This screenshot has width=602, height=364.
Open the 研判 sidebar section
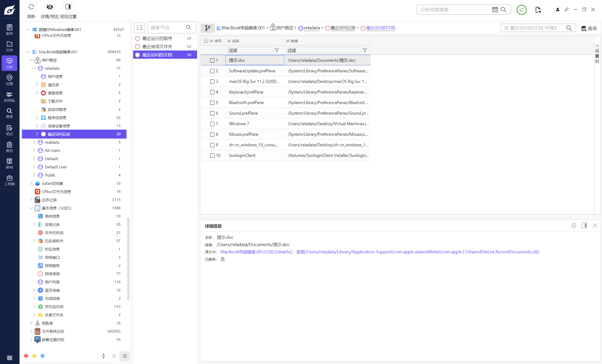click(9, 164)
